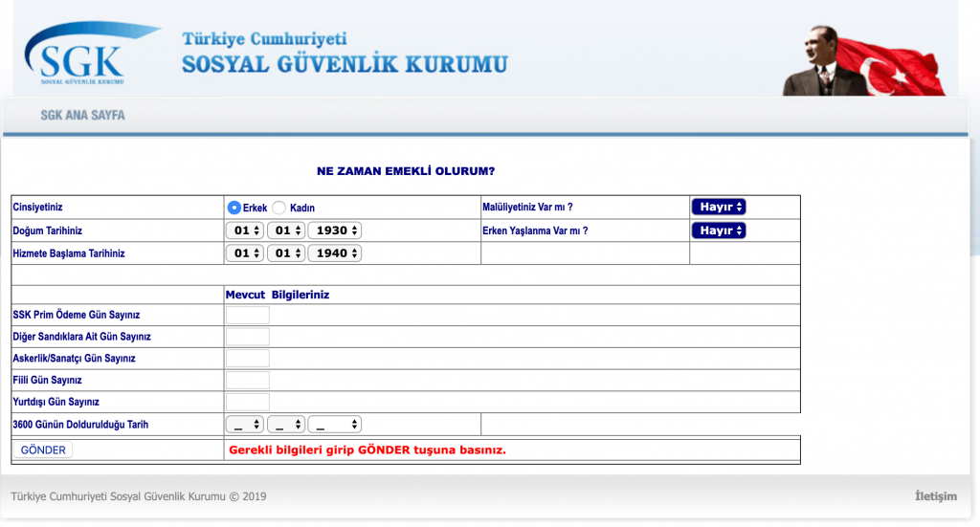The height and width of the screenshot is (527, 980).
Task: Open the 3600 Günün day dropdown
Action: pyautogui.click(x=244, y=425)
